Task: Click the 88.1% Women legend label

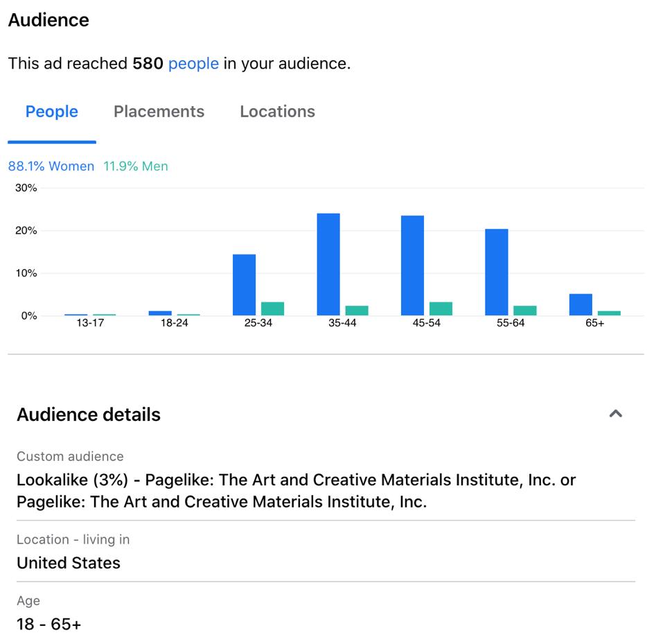Action: (x=51, y=166)
